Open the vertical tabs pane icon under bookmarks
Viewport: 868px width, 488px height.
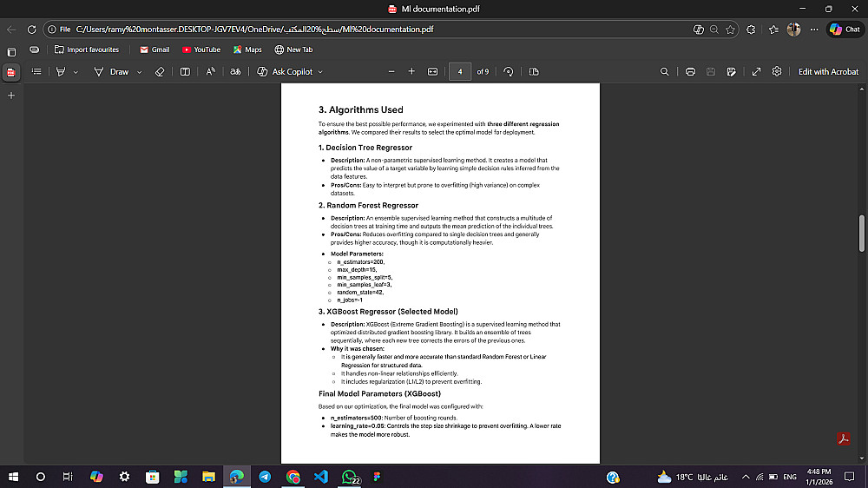pos(35,49)
